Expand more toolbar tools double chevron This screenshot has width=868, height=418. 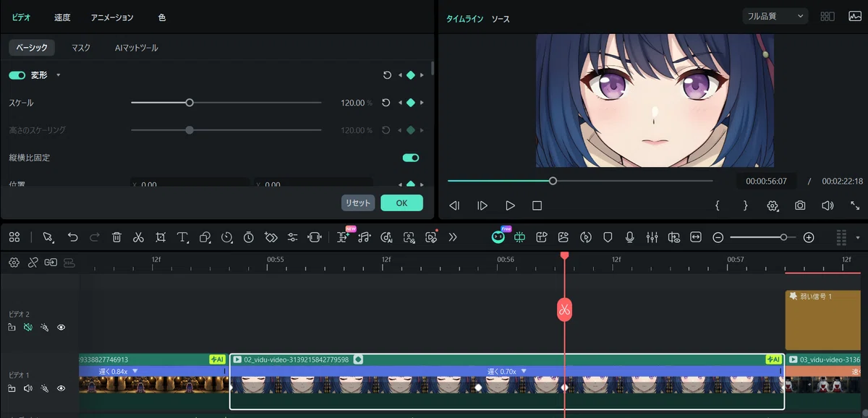tap(453, 236)
